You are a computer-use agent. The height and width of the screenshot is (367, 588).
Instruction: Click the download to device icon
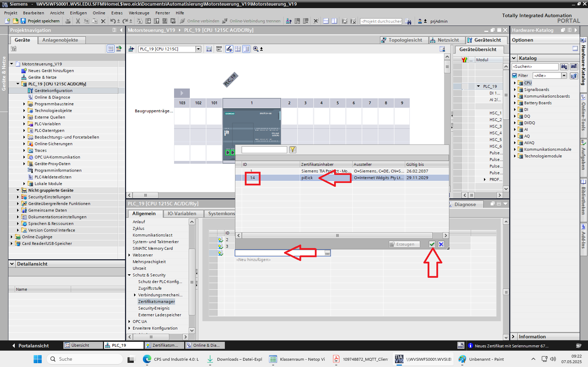click(148, 21)
